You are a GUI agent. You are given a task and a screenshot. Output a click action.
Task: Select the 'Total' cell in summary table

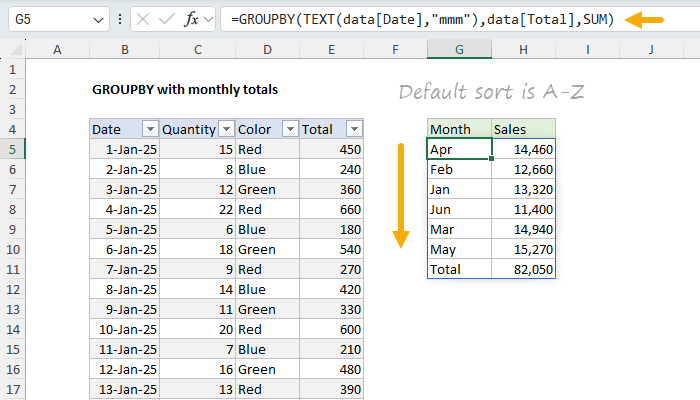[x=459, y=269]
